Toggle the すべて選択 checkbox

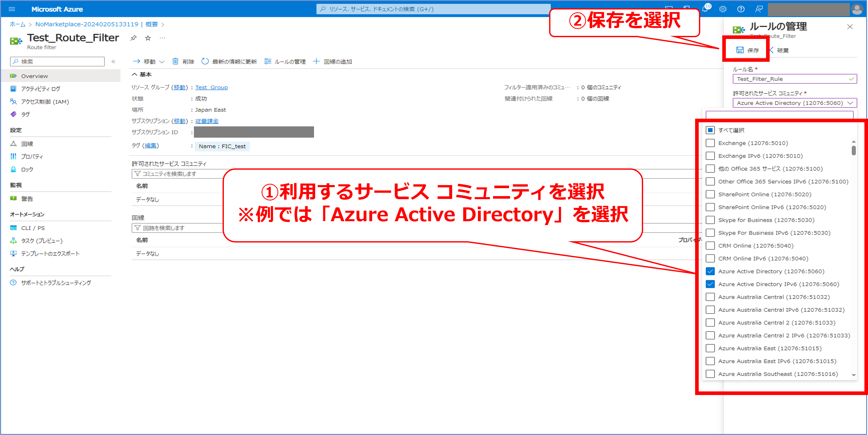tap(710, 130)
